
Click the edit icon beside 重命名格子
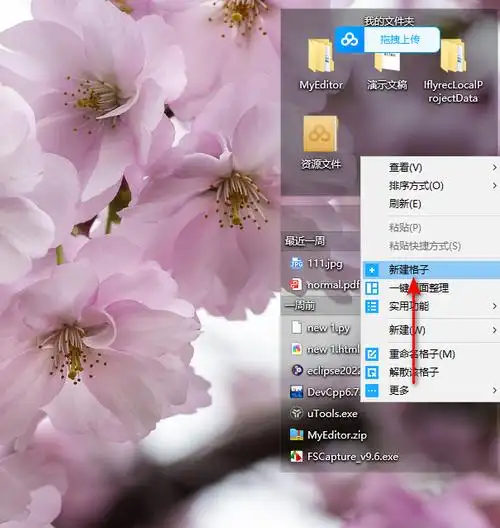click(372, 354)
